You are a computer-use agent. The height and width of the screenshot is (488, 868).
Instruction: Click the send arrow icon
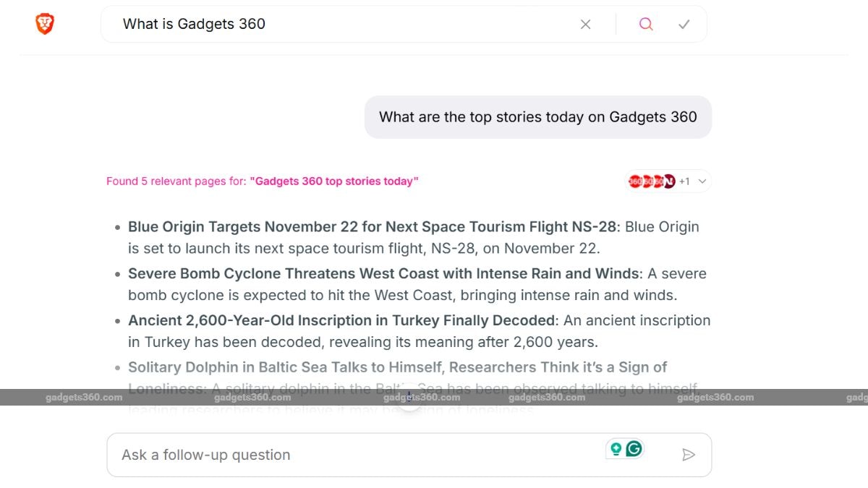click(x=689, y=455)
